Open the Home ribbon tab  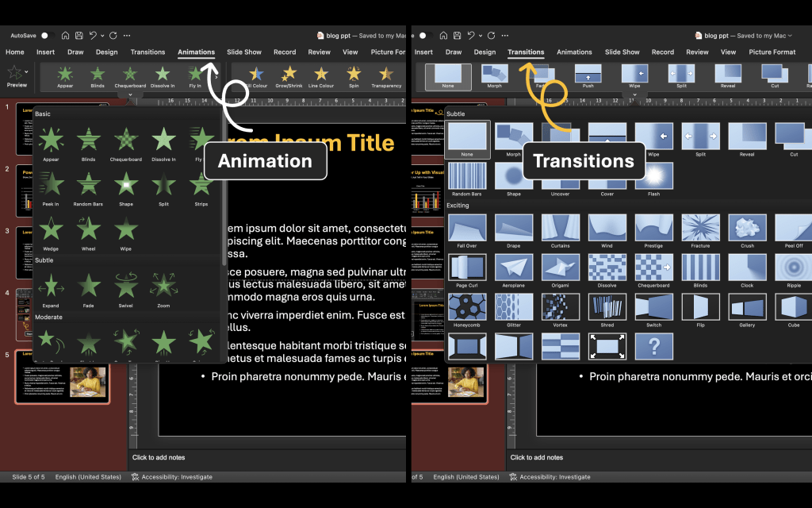coord(15,52)
